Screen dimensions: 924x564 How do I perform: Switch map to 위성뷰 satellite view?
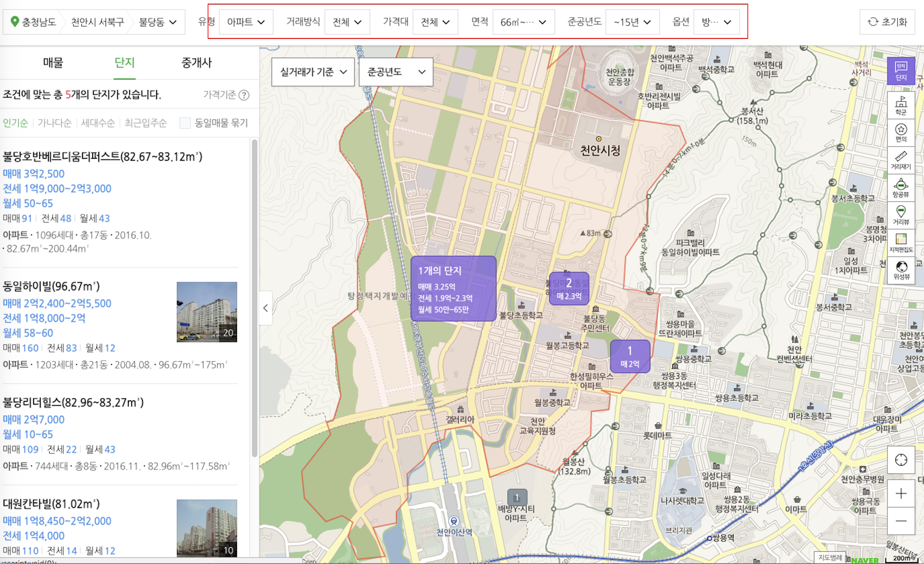click(x=901, y=270)
